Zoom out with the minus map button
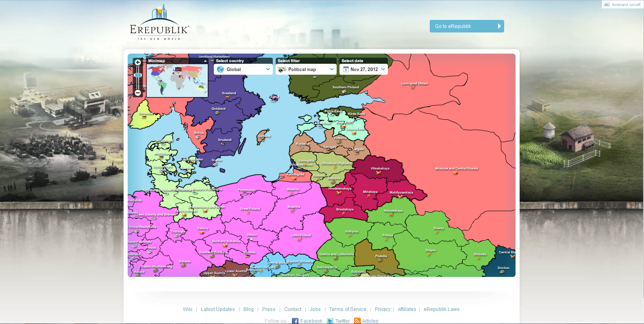 pos(138,93)
